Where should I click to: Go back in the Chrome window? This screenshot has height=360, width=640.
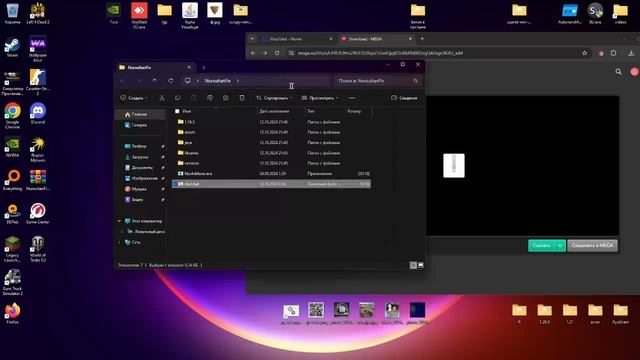point(253,53)
